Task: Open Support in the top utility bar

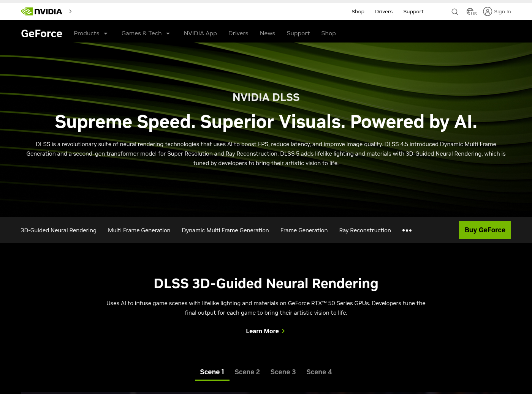Action: (x=413, y=12)
